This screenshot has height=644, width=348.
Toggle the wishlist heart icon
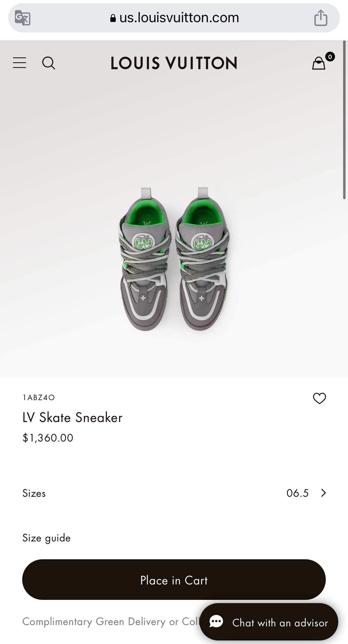click(x=319, y=398)
